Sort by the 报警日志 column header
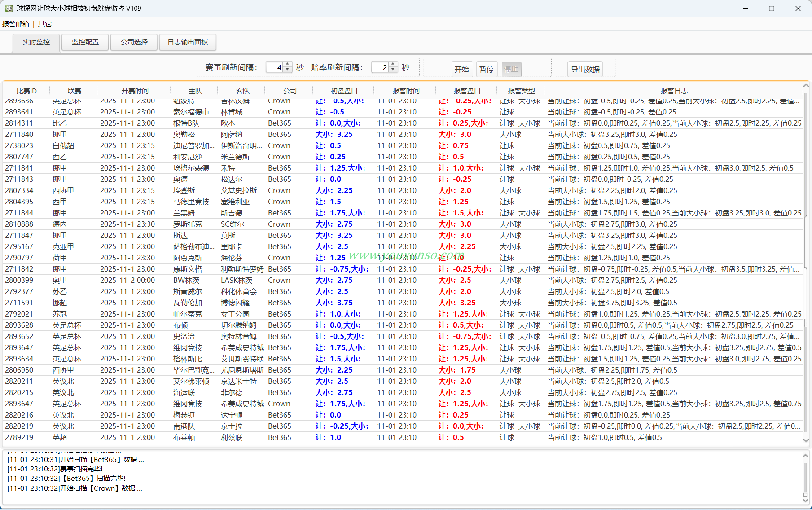The image size is (812, 510). tap(674, 91)
